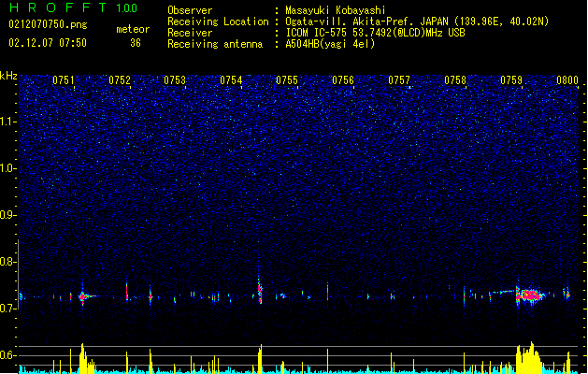Click the widest yellow intensity peak after 0759
This screenshot has height=374, width=588.
529,357
